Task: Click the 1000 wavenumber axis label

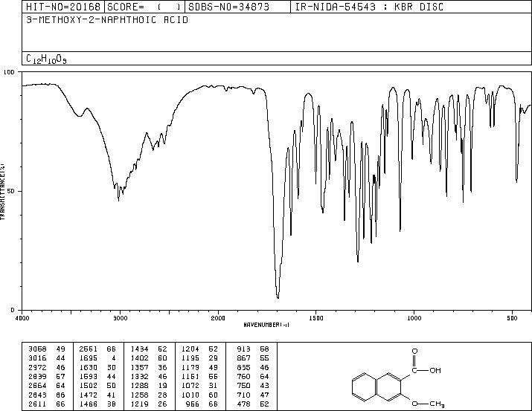Action: point(414,318)
